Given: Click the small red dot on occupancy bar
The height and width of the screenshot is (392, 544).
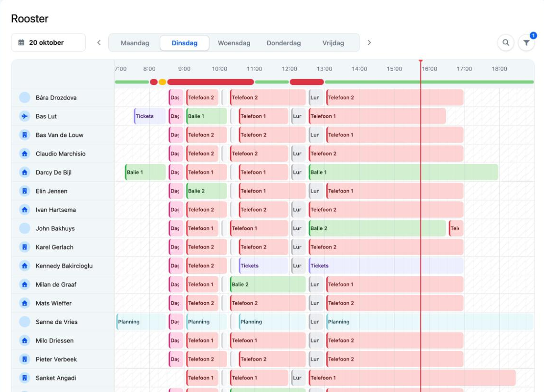Looking at the screenshot, I should click(154, 82).
